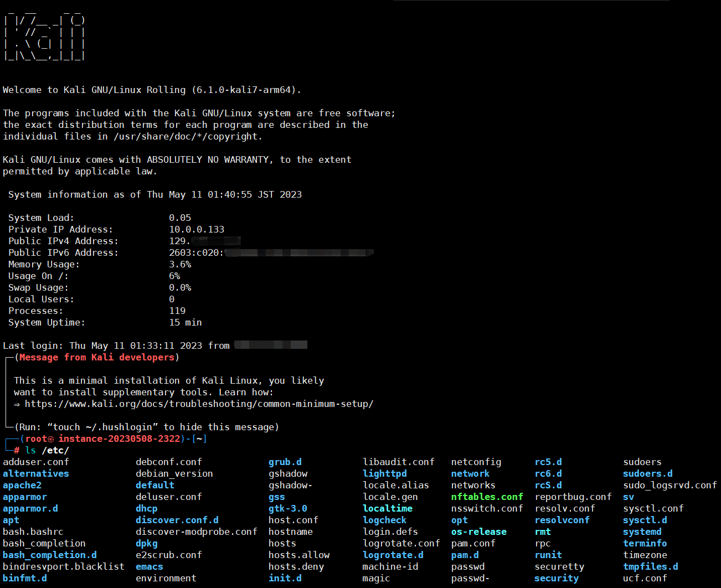
Task: Click the 'pam.d' directory name
Action: tap(465, 555)
